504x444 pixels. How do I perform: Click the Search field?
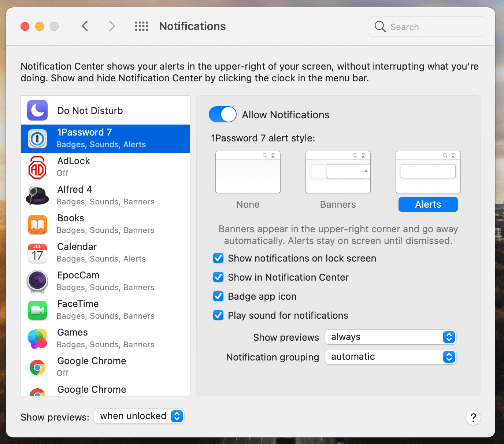(427, 26)
